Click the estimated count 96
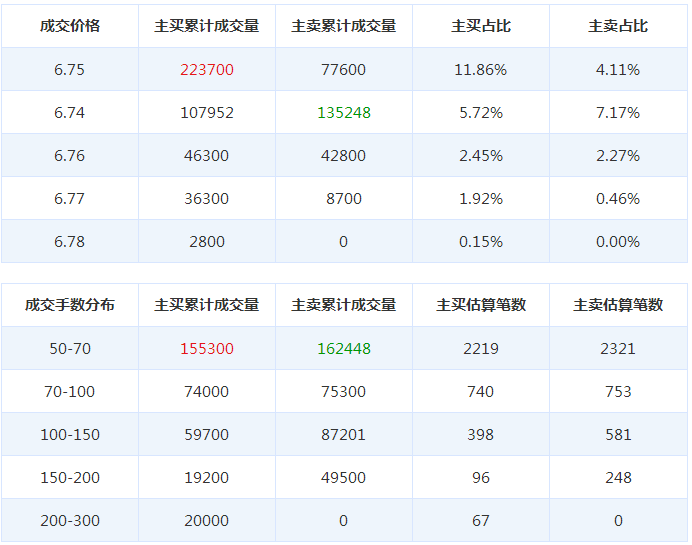 click(x=481, y=477)
